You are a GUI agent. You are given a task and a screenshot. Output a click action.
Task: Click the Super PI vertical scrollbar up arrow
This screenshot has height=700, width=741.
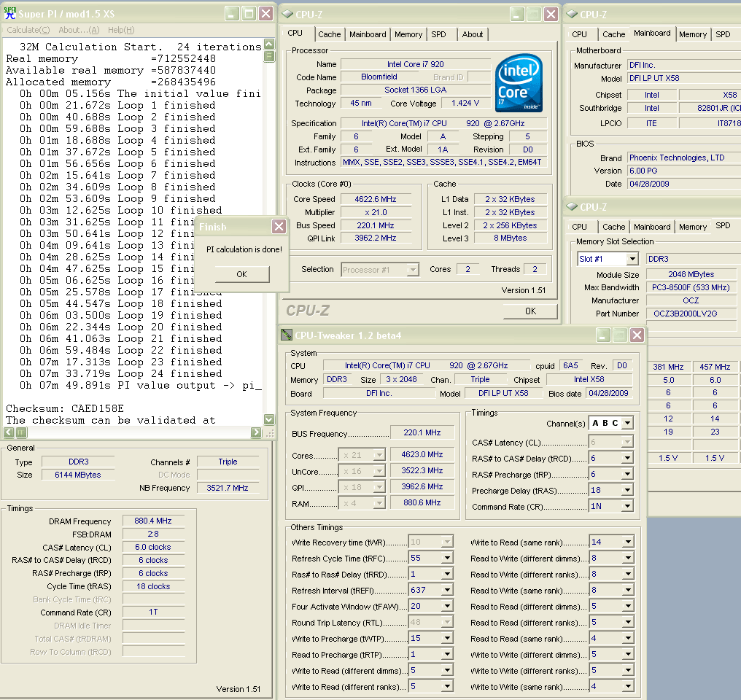point(269,45)
